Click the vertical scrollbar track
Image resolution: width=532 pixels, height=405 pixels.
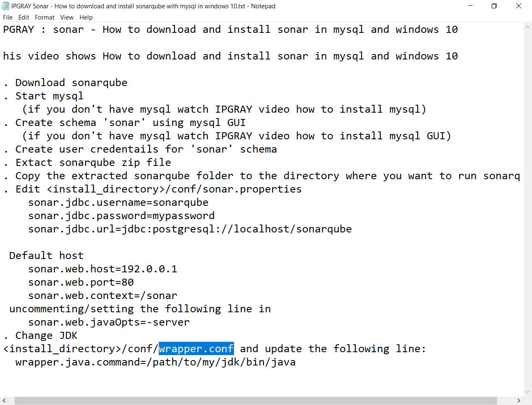[528, 209]
